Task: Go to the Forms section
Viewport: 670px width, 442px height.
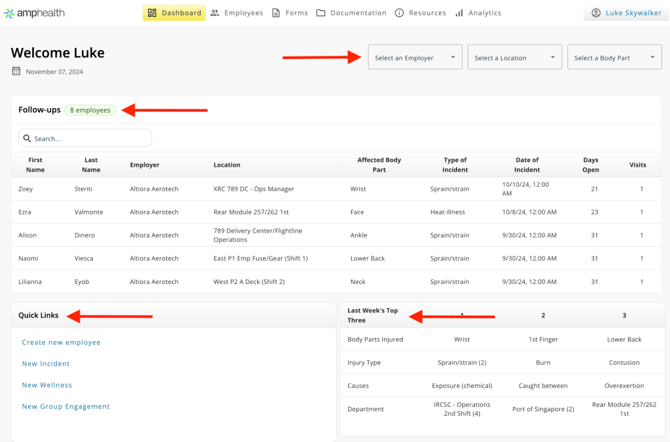Action: click(x=290, y=13)
